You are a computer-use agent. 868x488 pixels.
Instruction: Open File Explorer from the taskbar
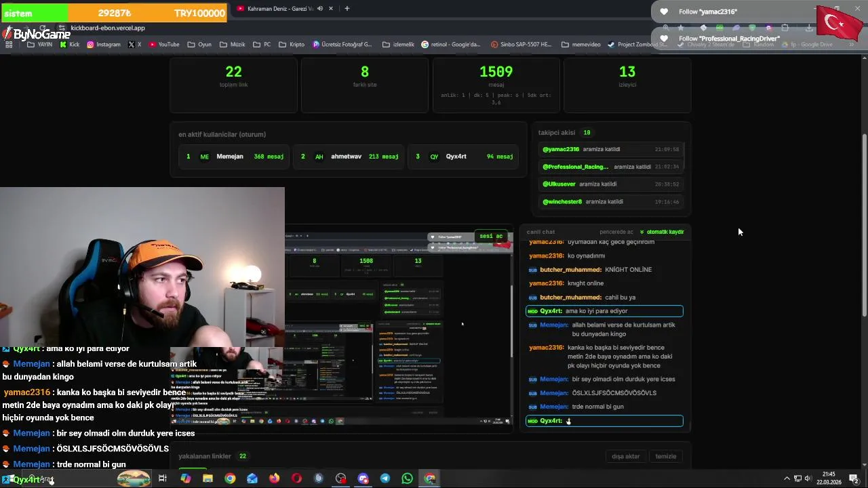(x=208, y=479)
